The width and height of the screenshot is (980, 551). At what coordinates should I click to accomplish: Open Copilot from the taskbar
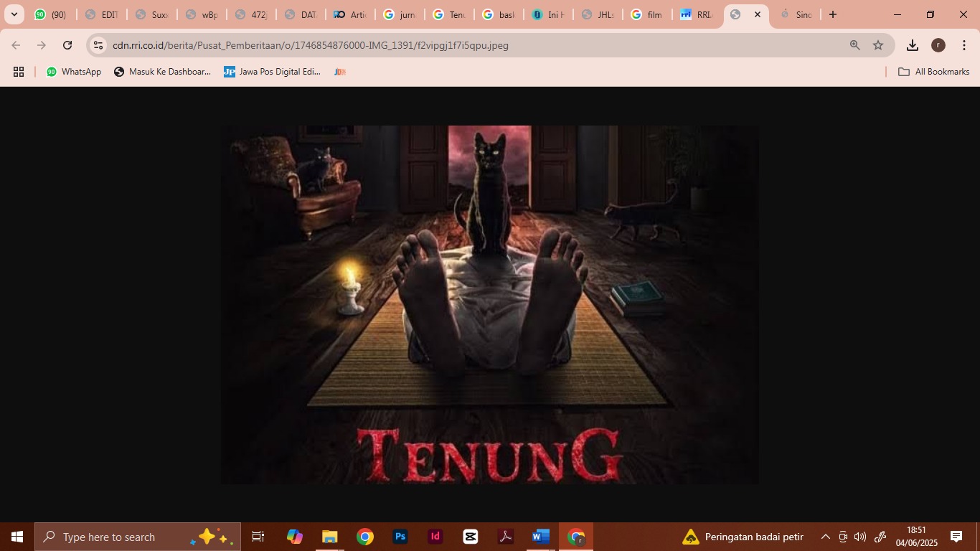click(x=294, y=536)
